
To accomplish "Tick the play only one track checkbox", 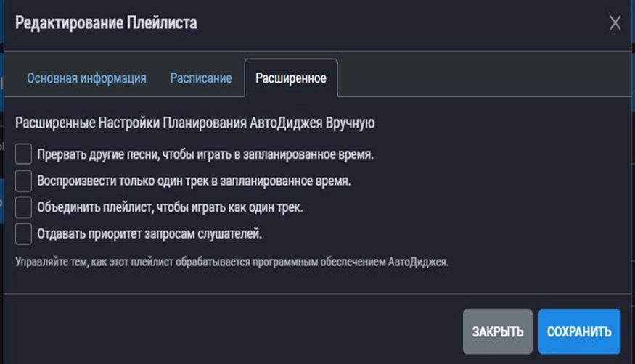I will click(x=24, y=181).
